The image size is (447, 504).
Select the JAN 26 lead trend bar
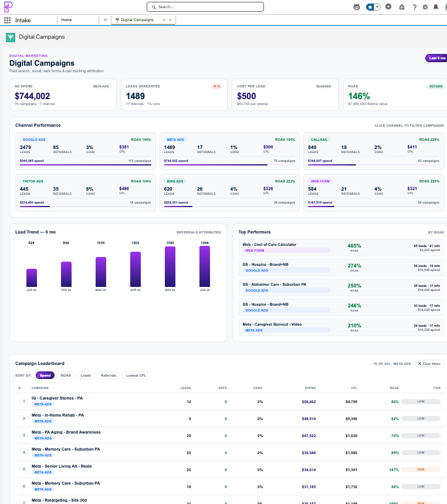pos(32,278)
